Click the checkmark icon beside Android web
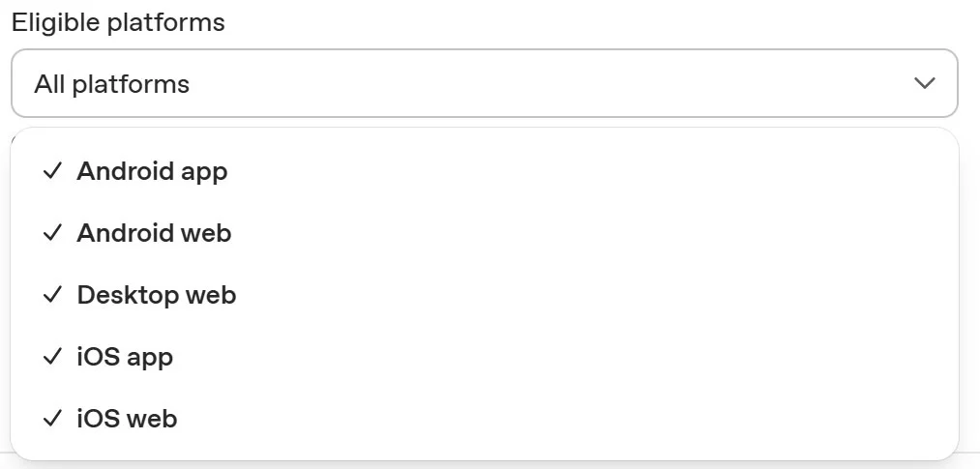980x469 pixels. [52, 232]
